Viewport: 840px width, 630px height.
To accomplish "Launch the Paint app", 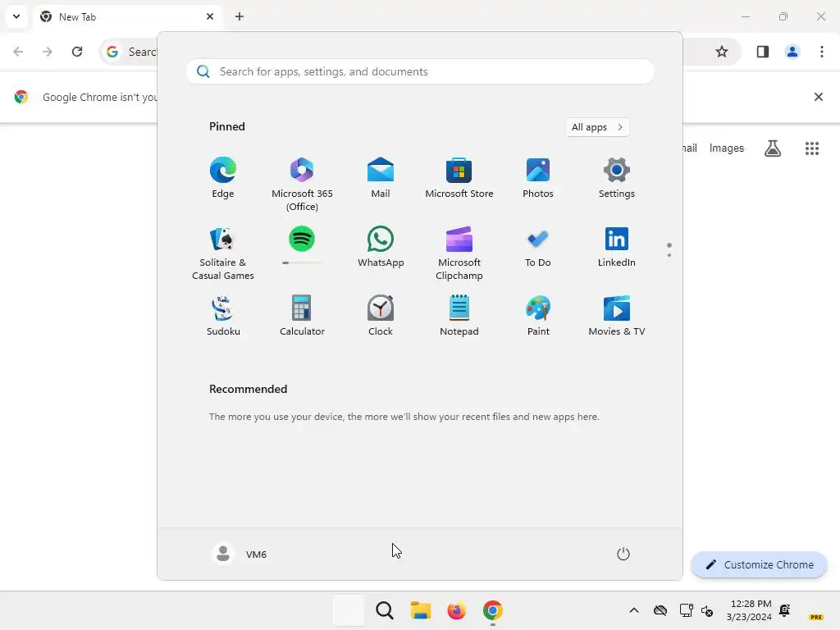I will tap(538, 316).
